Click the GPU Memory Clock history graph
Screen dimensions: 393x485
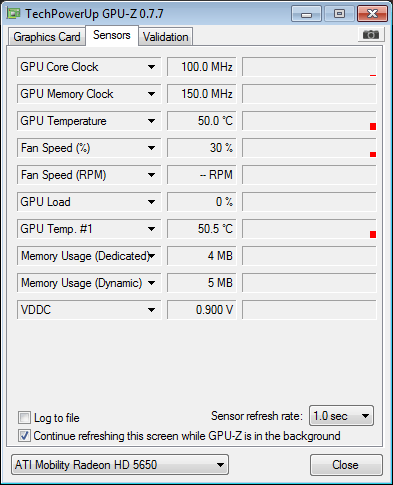tap(309, 94)
